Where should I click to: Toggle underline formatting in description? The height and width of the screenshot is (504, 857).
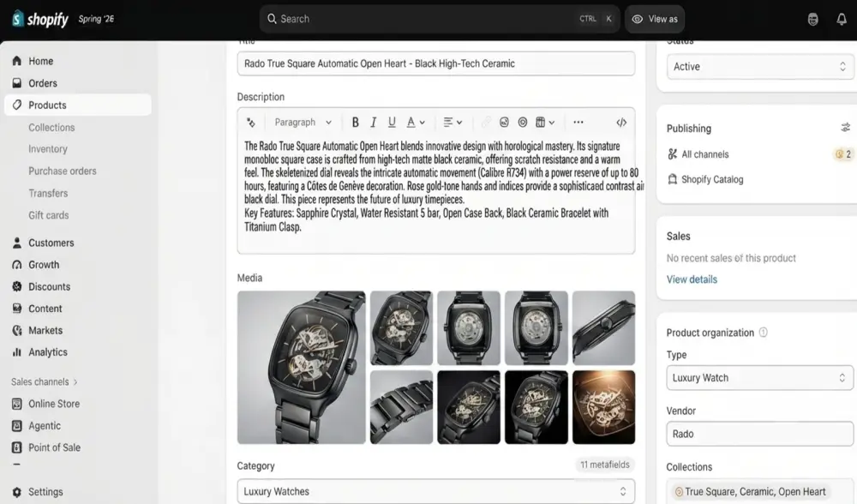[392, 123]
